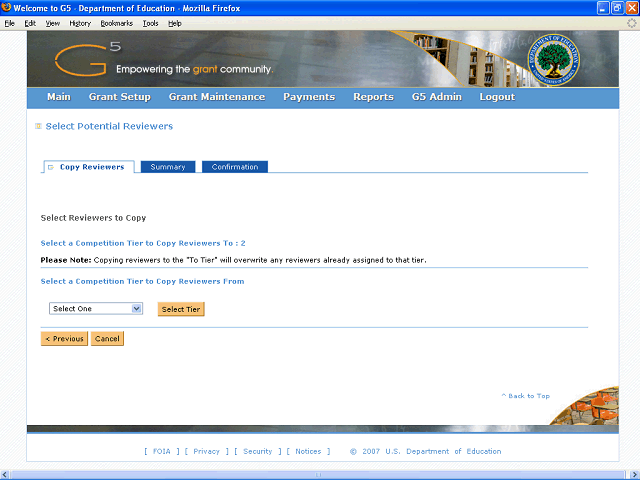Click icon beside Select Potential Reviewers heading
This screenshot has height=480, width=640.
pos(38,126)
